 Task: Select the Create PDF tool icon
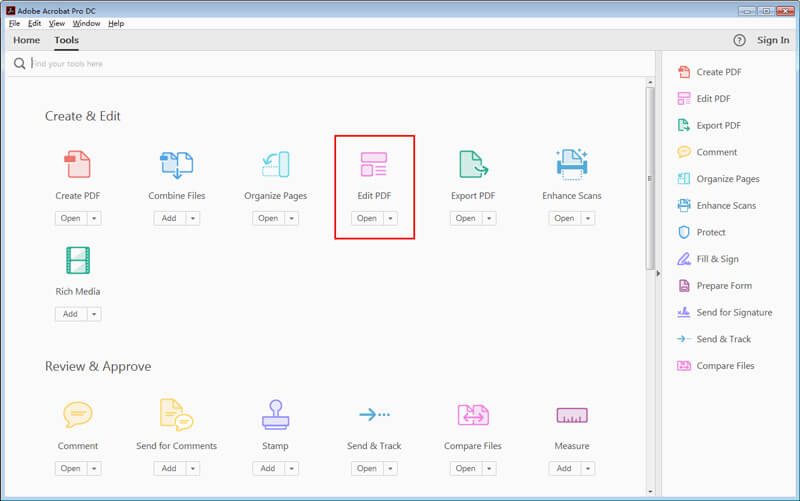coord(77,164)
